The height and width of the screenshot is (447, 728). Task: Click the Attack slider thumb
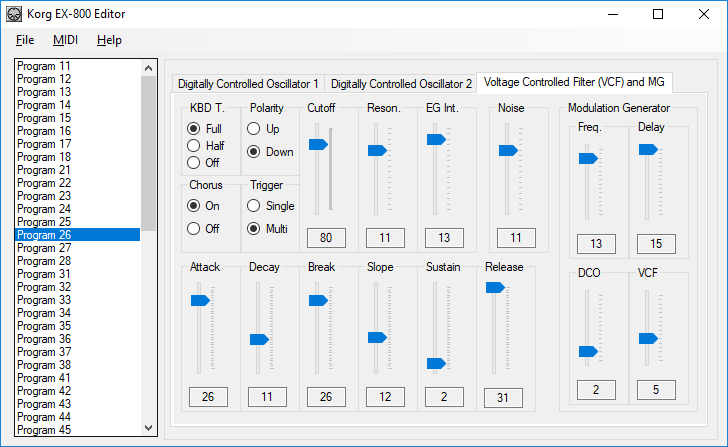(200, 300)
